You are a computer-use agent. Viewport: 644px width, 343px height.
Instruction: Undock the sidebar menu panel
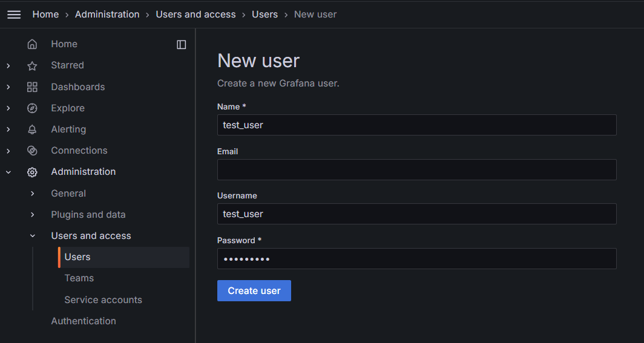tap(181, 44)
